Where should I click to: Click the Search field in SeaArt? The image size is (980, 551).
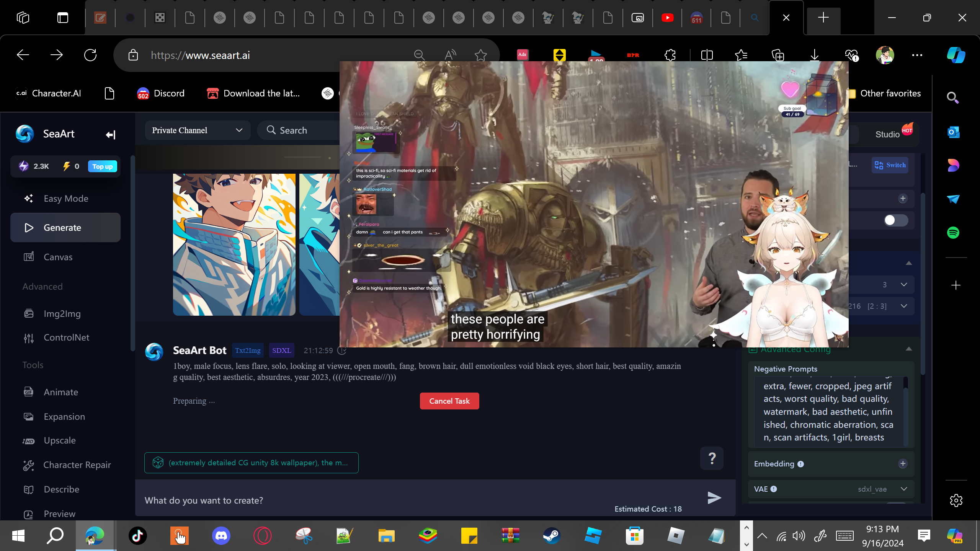(299, 130)
